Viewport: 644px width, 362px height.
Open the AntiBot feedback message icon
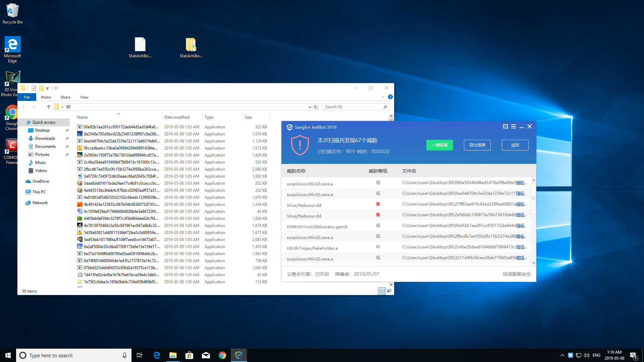505,126
